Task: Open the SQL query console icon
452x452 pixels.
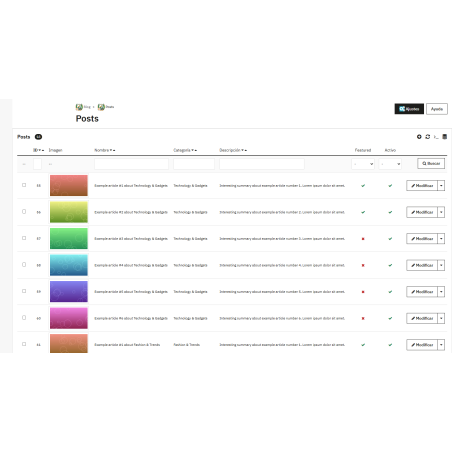Action: (436, 137)
